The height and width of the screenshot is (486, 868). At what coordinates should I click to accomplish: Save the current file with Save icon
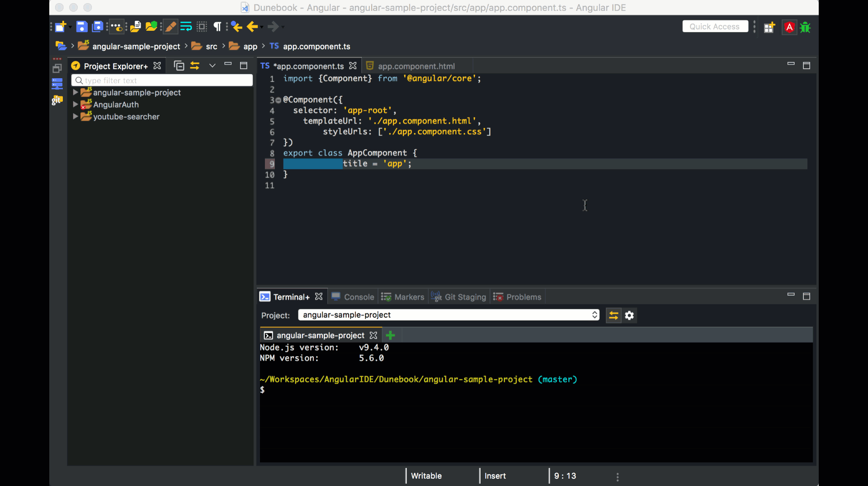pyautogui.click(x=81, y=27)
